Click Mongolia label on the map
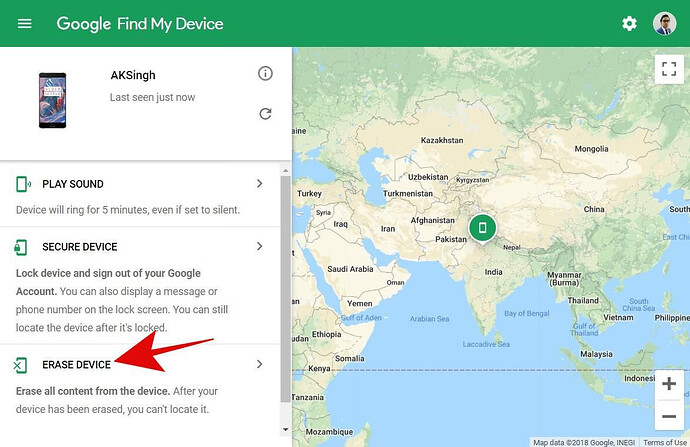Image resolution: width=690 pixels, height=447 pixels. 591,149
